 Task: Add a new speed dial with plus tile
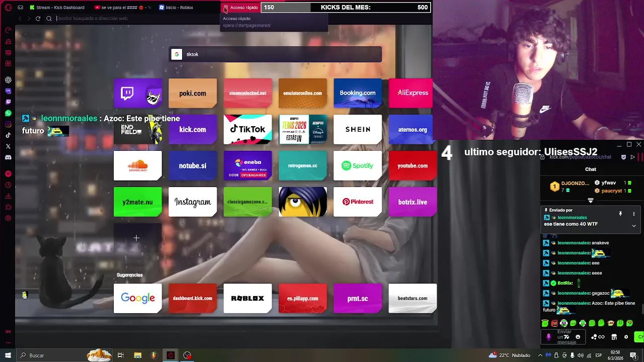(138, 238)
